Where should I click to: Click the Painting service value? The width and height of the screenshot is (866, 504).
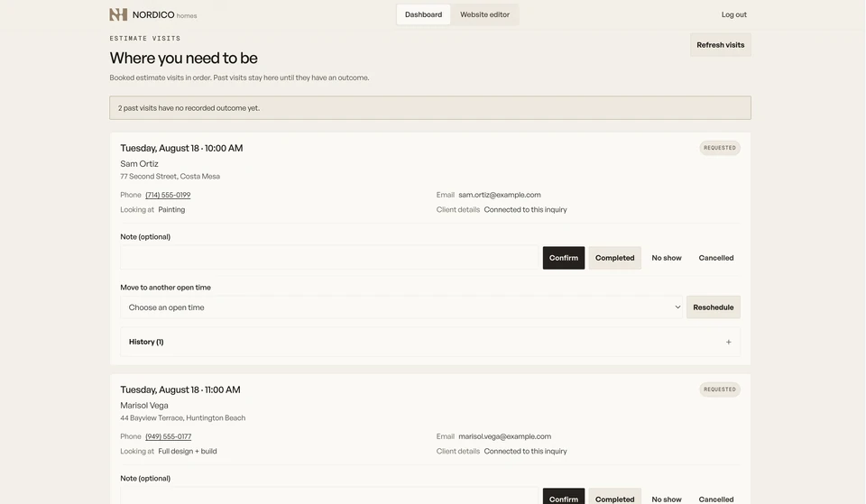[171, 210]
